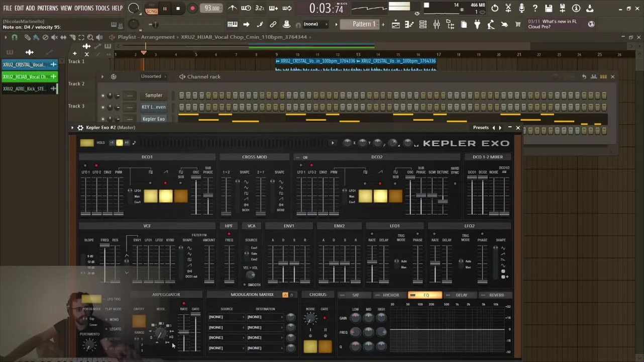The height and width of the screenshot is (362, 644).
Task: Select modulation matrix page A
Action: point(285,295)
